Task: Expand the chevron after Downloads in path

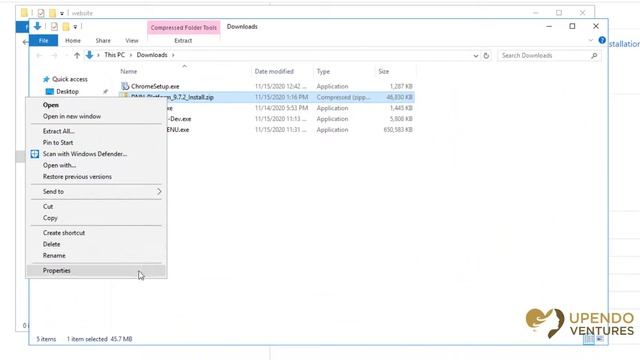Action: (x=173, y=55)
